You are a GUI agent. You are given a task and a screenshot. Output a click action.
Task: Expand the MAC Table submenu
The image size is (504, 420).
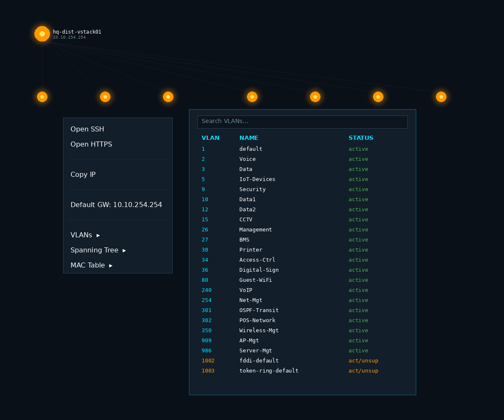tap(88, 265)
